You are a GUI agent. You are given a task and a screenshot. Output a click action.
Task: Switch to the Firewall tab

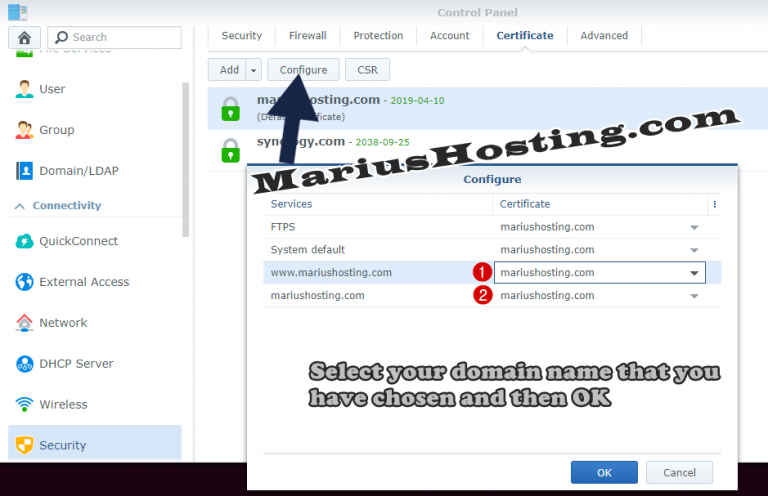tap(308, 36)
